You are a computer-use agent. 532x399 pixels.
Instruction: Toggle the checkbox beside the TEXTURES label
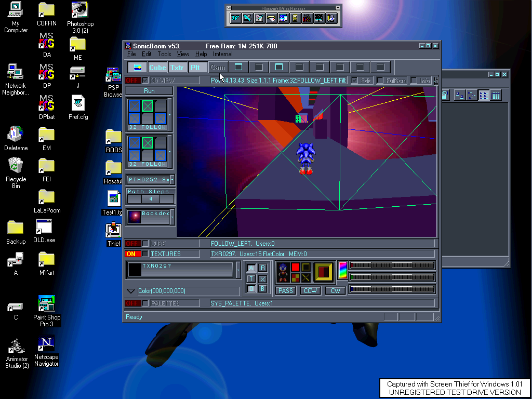point(145,254)
